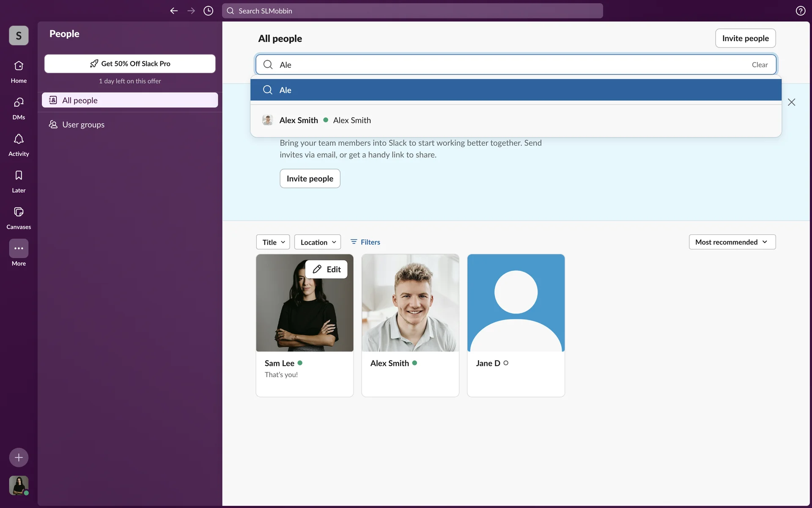The image size is (812, 508).
Task: Go back with the left arrow
Action: (x=174, y=11)
